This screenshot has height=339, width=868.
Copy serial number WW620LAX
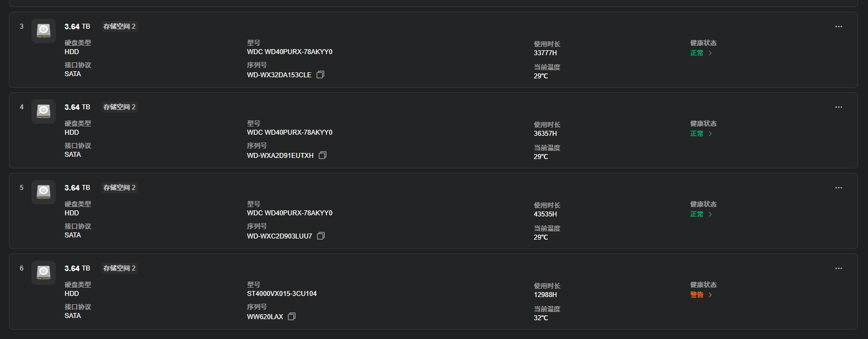(292, 316)
